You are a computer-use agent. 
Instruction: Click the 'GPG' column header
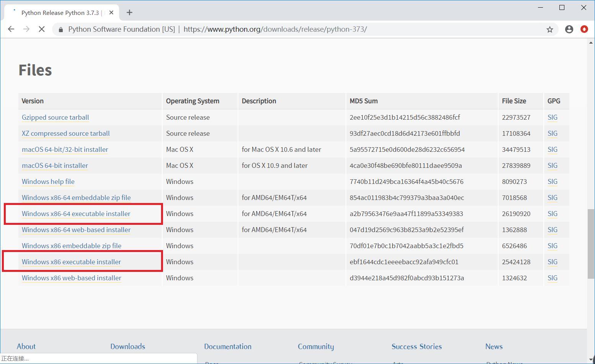[x=554, y=101]
